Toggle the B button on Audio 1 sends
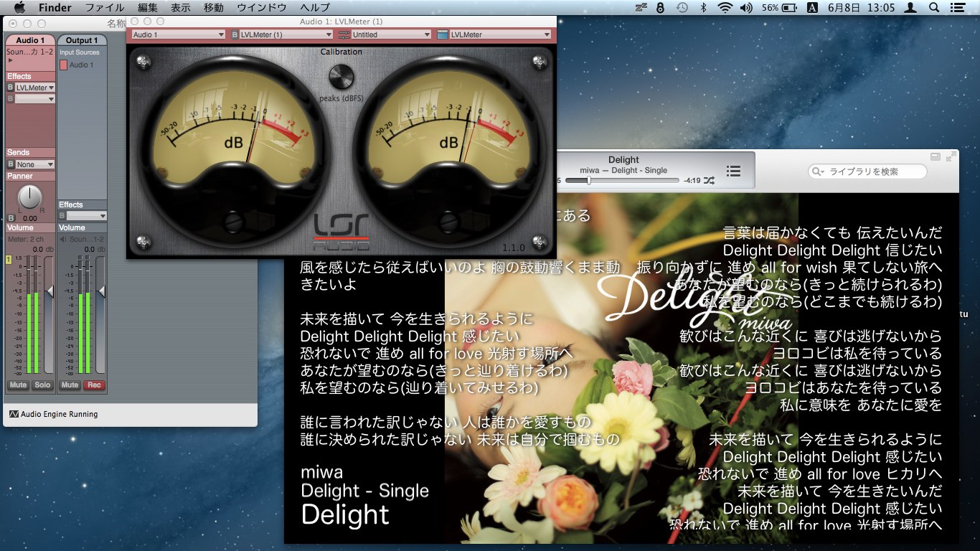Image resolution: width=980 pixels, height=551 pixels. 10,164
